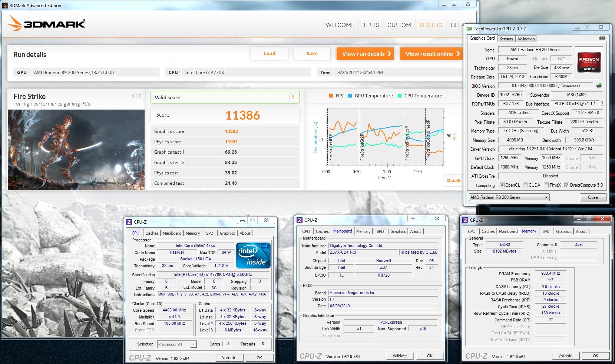This screenshot has height=364, width=615.
Task: Open the Processor #1 selection dropdown
Action: pos(177,344)
